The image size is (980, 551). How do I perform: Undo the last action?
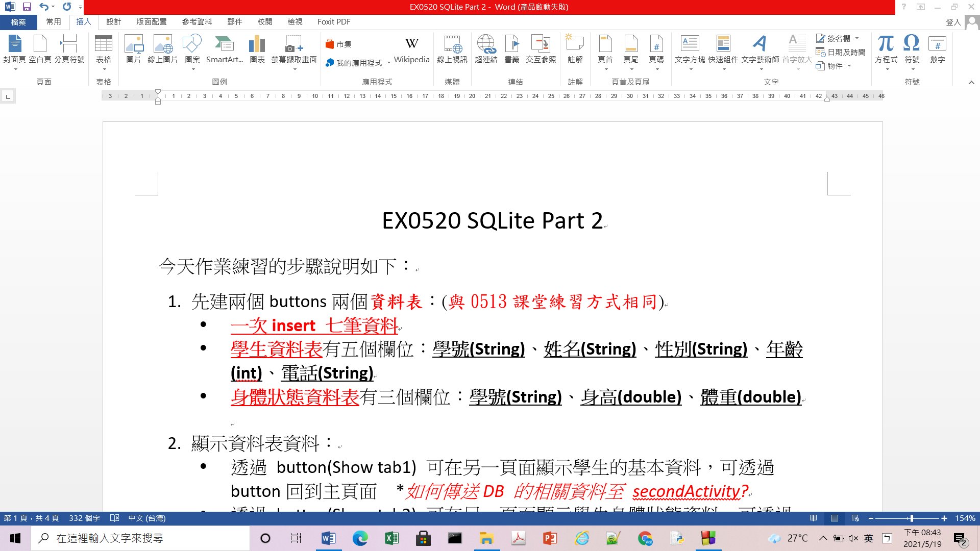[44, 7]
